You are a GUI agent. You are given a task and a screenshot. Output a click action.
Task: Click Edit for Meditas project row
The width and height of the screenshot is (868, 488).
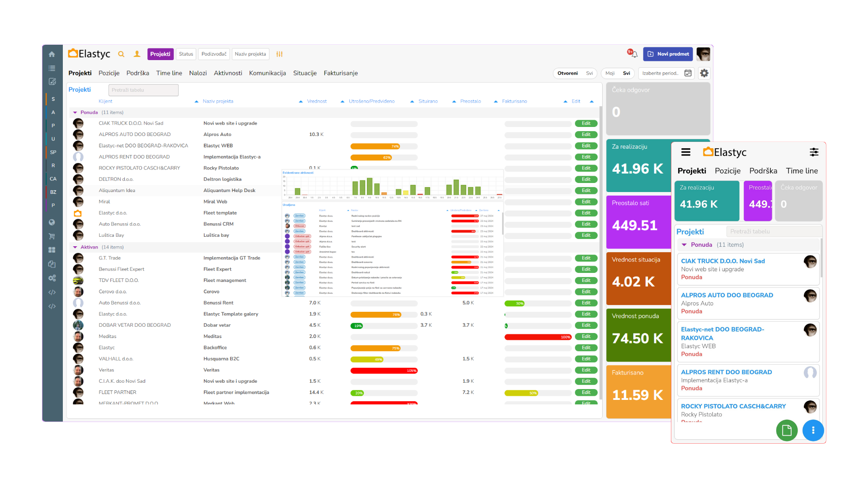tap(586, 337)
